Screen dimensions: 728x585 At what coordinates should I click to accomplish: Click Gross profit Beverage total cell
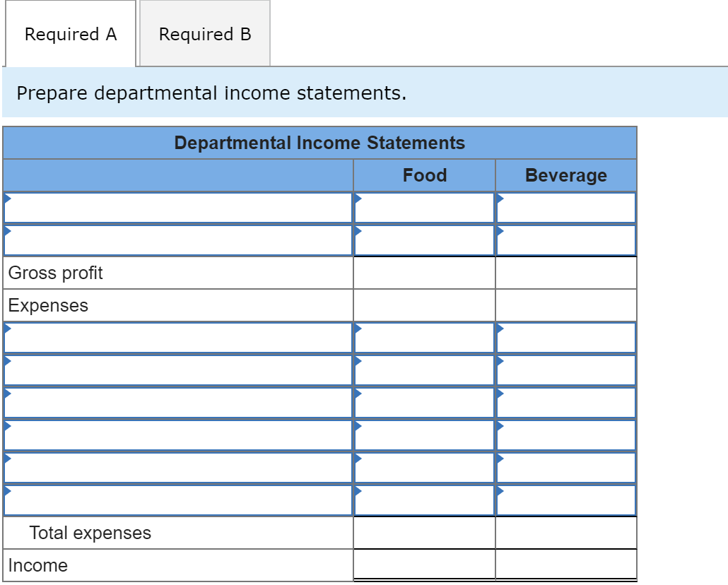(x=566, y=273)
